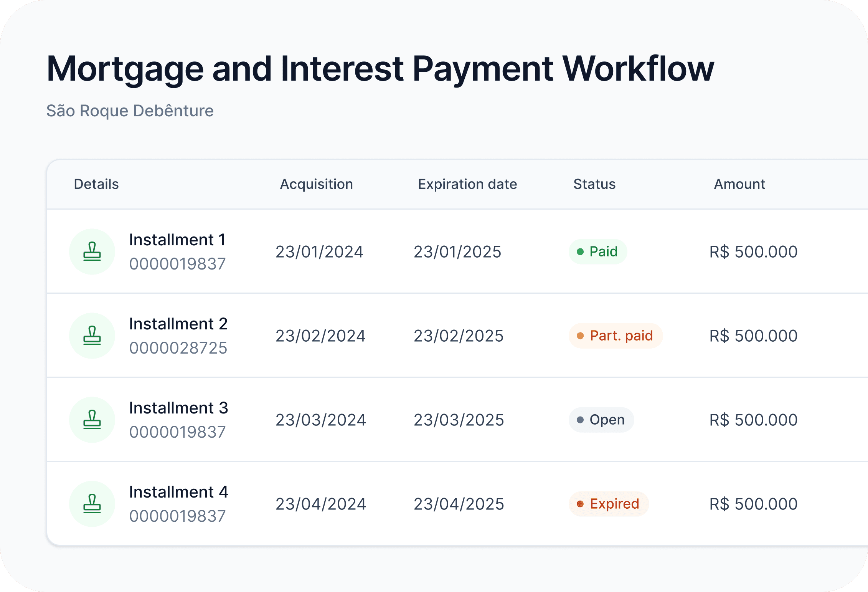Click the Paid status badge
Image resolution: width=868 pixels, height=592 pixels.
[x=597, y=252]
